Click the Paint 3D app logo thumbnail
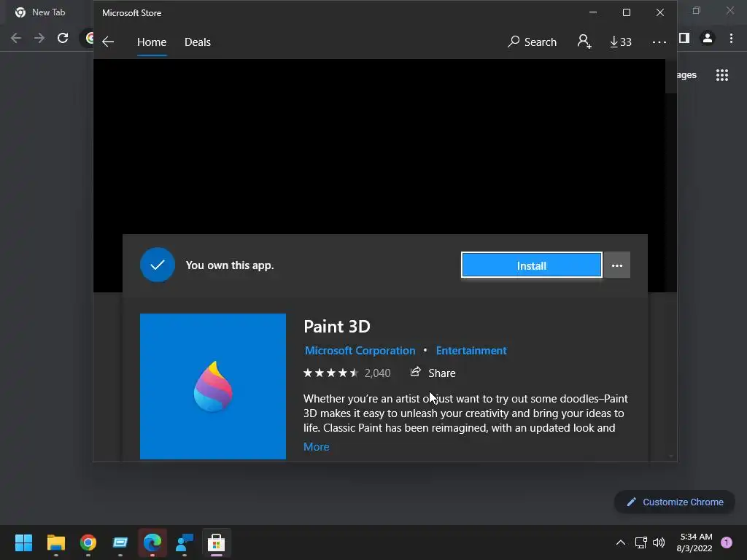747x560 pixels. click(x=213, y=386)
